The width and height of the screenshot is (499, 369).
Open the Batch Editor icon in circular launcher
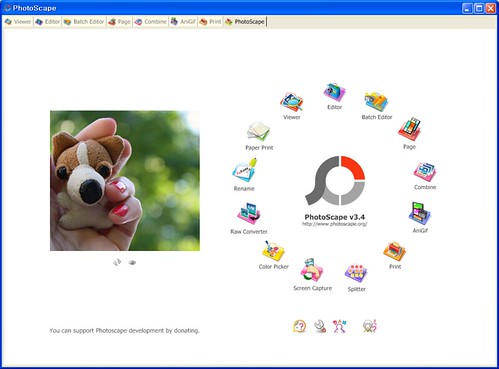tap(376, 102)
